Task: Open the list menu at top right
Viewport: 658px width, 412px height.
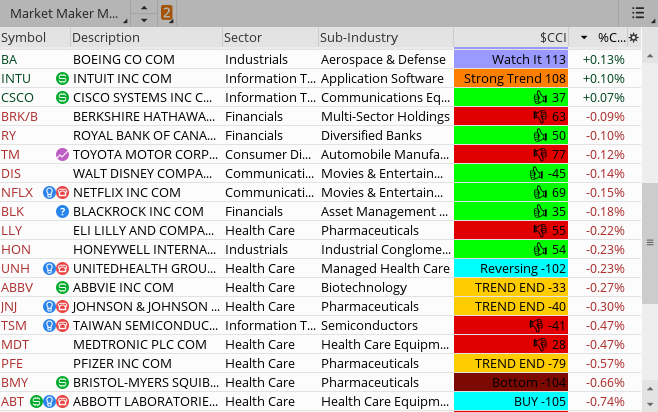Action: point(639,13)
